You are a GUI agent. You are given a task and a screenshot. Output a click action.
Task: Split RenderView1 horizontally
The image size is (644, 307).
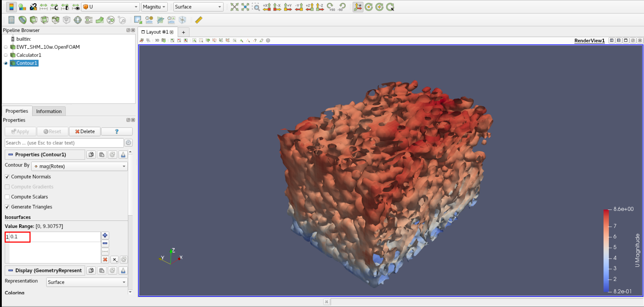tap(612, 41)
